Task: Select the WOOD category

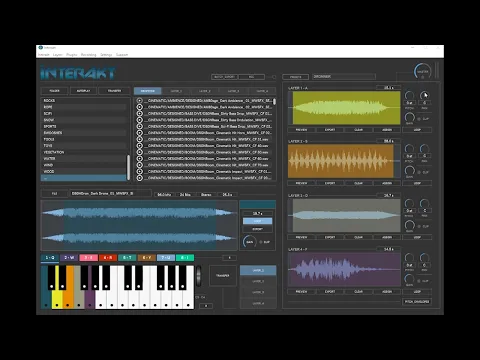Action: point(83,172)
